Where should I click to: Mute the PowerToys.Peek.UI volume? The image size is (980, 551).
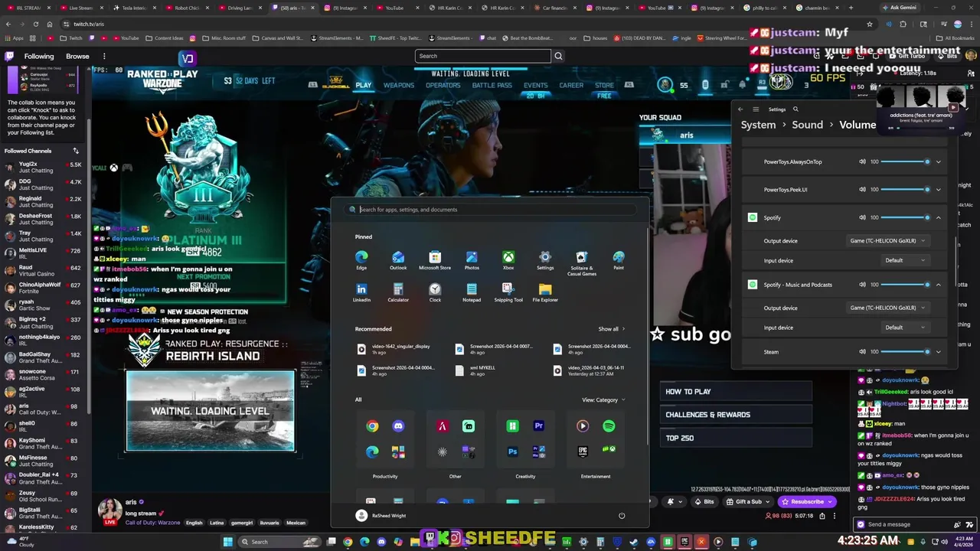click(x=863, y=189)
